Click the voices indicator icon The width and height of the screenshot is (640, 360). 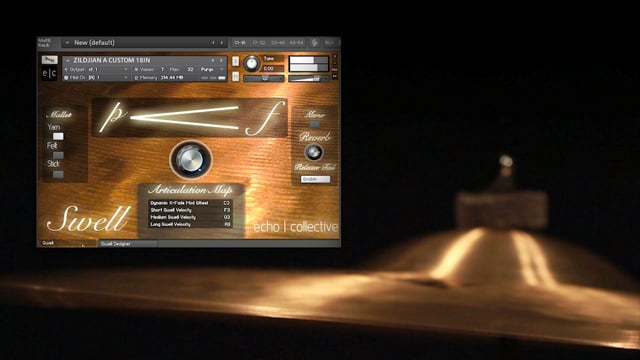136,69
